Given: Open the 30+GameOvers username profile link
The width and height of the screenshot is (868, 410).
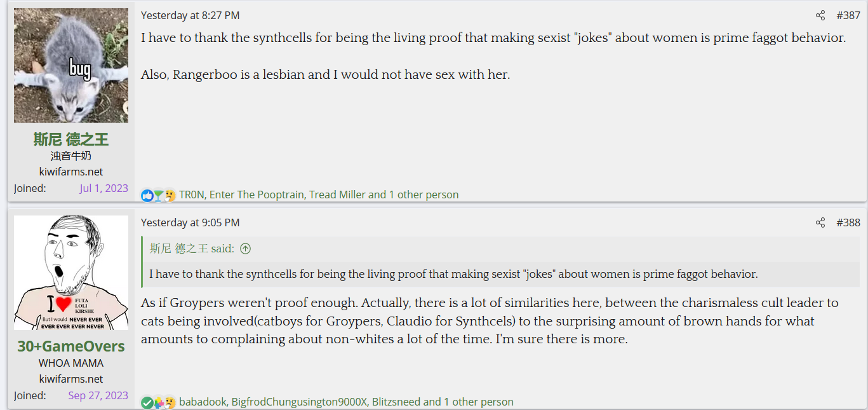Looking at the screenshot, I should coord(71,346).
